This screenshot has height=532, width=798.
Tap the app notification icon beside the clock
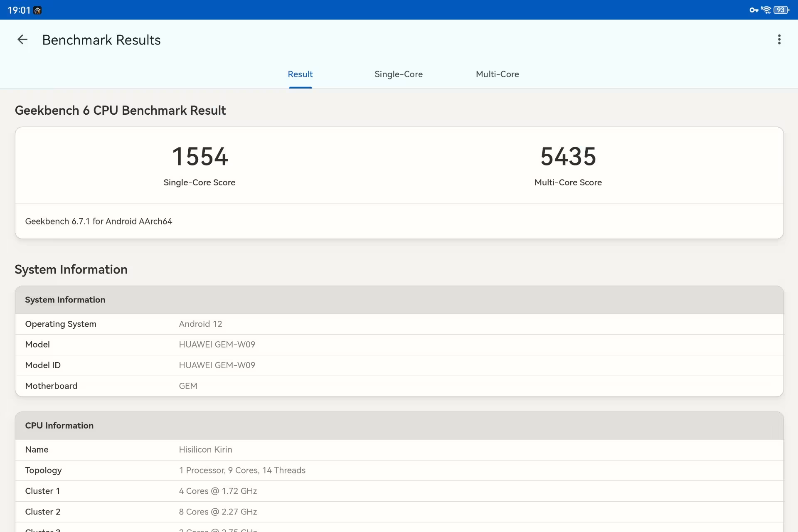pyautogui.click(x=37, y=10)
